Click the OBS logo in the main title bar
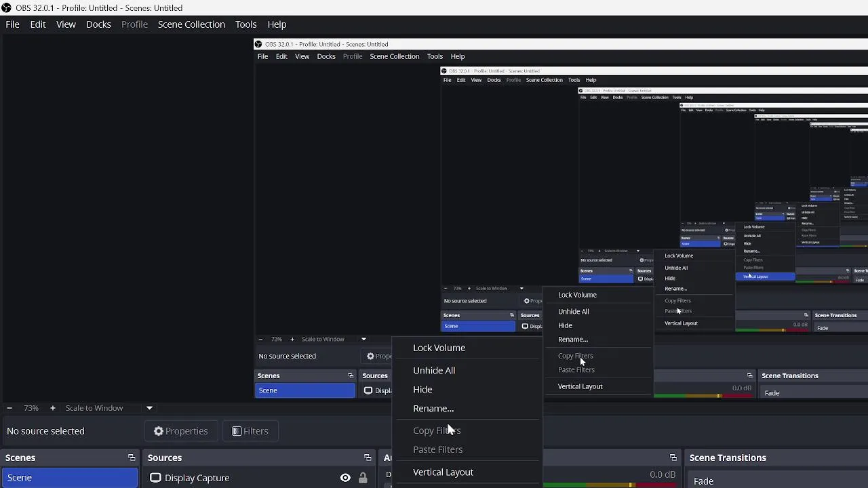 [6, 8]
